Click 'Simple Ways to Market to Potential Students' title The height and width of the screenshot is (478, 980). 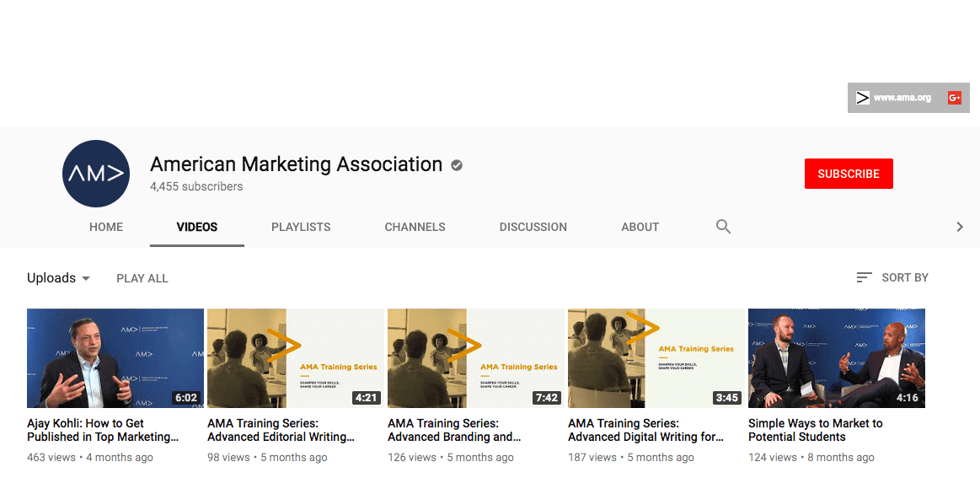(x=816, y=430)
